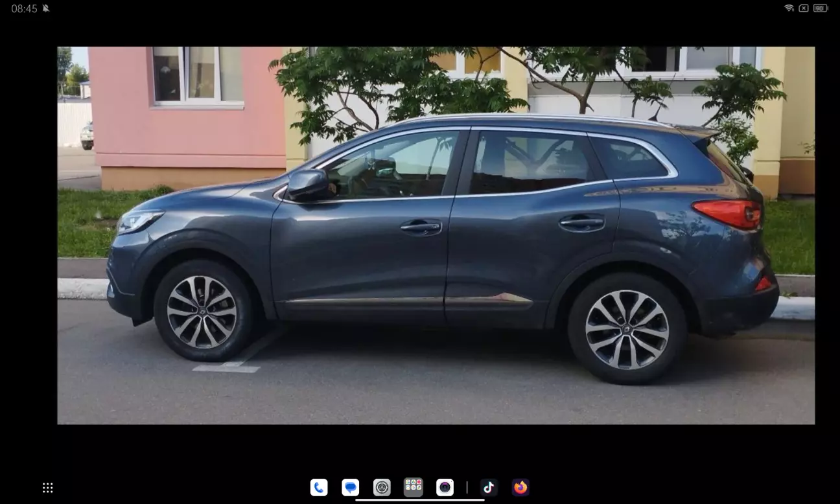Launch the Camera app
Image resolution: width=840 pixels, height=504 pixels.
[445, 487]
